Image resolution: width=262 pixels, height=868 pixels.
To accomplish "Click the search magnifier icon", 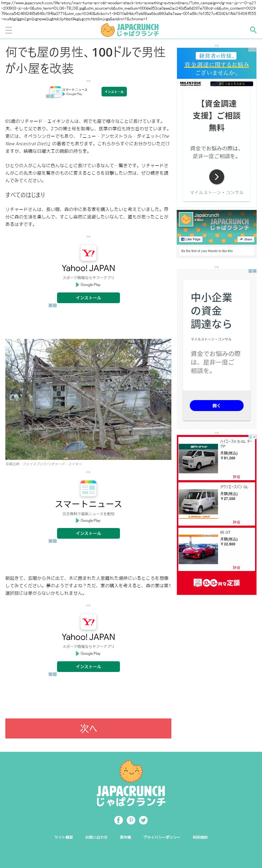I will click(253, 30).
